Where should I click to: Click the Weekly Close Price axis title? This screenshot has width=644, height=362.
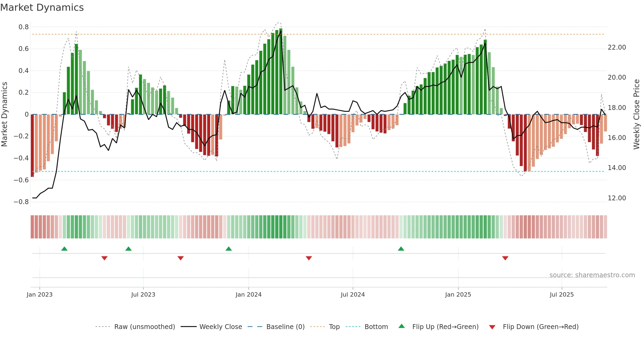[x=636, y=114]
